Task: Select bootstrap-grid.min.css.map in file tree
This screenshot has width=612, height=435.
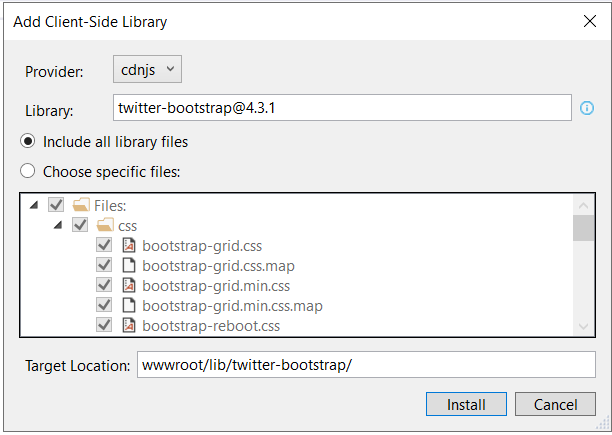Action: click(x=232, y=306)
